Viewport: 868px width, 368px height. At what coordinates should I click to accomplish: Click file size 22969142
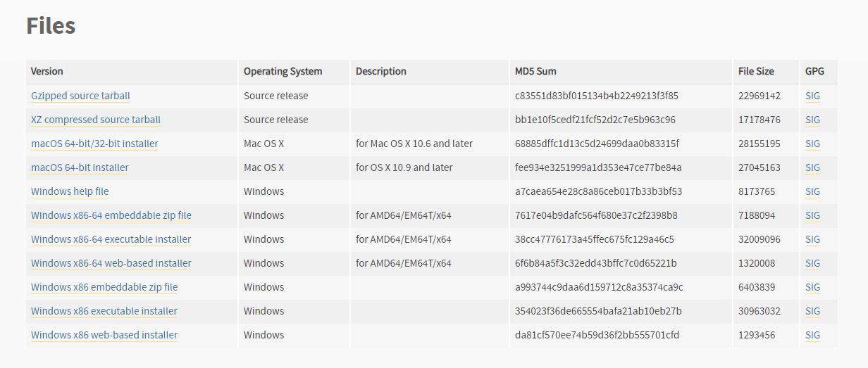point(759,96)
